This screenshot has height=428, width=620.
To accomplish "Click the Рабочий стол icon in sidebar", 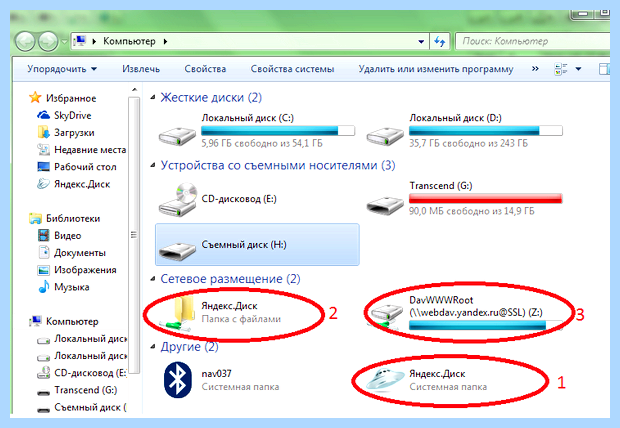I will click(x=43, y=167).
